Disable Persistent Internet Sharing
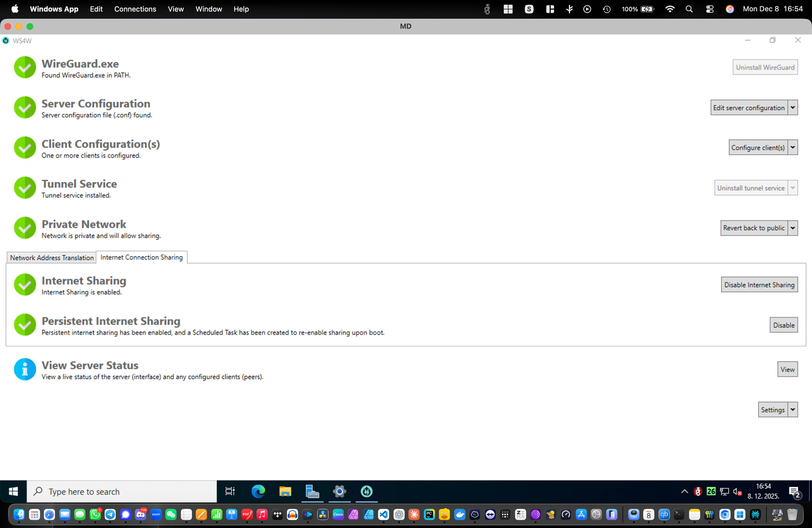This screenshot has width=812, height=528. tap(783, 325)
